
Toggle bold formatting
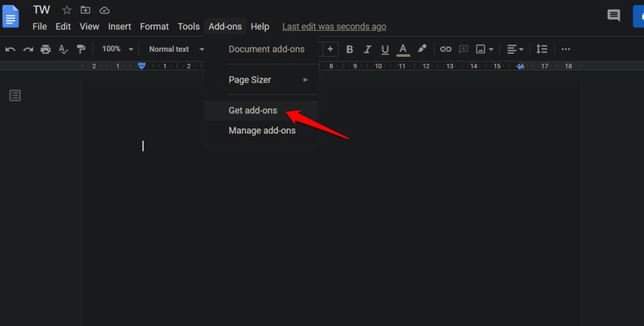(x=349, y=50)
